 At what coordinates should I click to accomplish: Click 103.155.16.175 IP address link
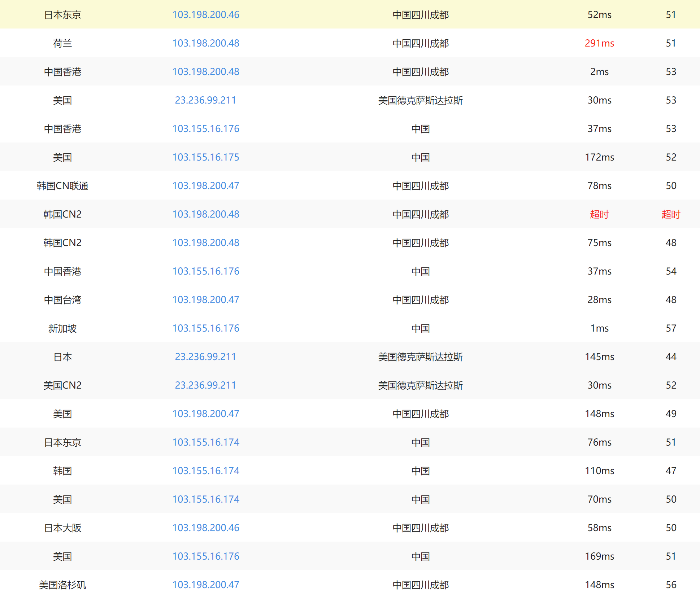[x=205, y=157]
